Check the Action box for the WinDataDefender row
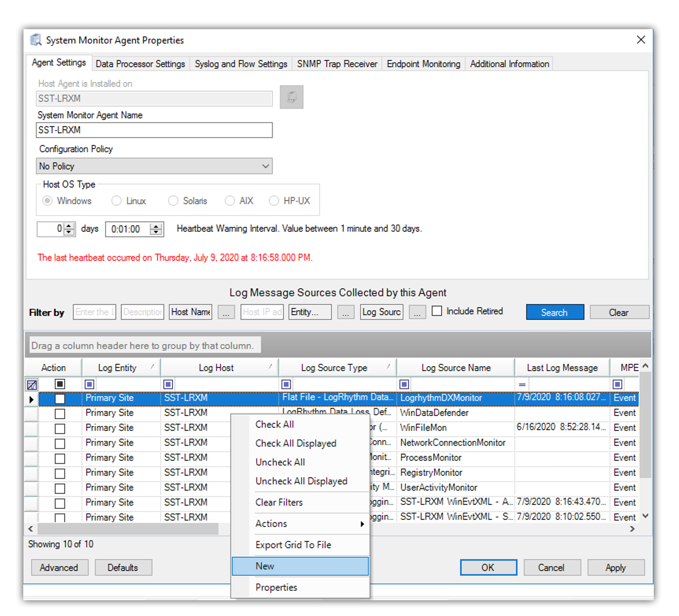 tap(60, 414)
